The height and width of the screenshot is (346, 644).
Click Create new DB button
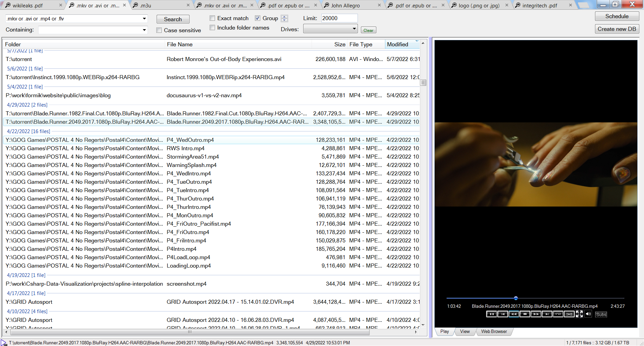pyautogui.click(x=617, y=29)
